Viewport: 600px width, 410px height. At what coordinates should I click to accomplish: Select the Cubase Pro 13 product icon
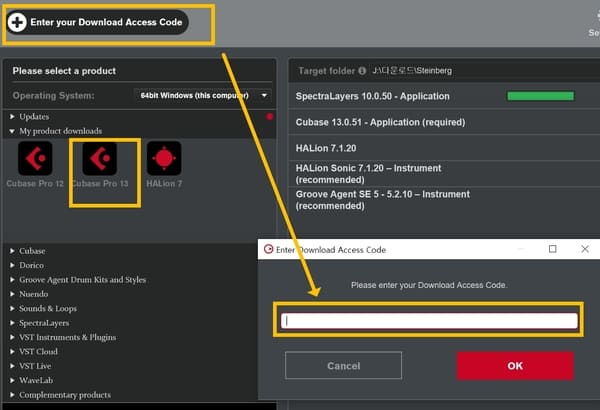99,158
